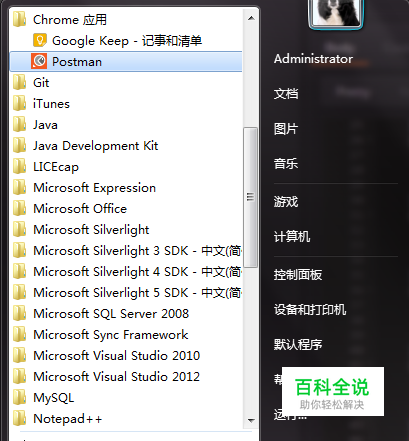Open 文档 (Documents) library
This screenshot has width=409, height=441.
(286, 94)
